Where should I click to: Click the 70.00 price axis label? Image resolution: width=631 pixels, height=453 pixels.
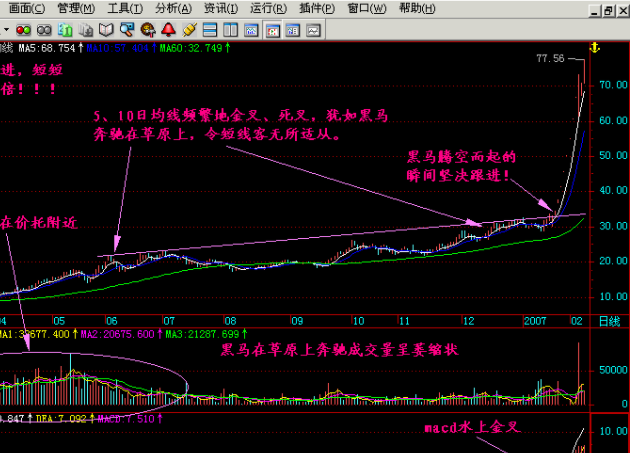(x=613, y=85)
